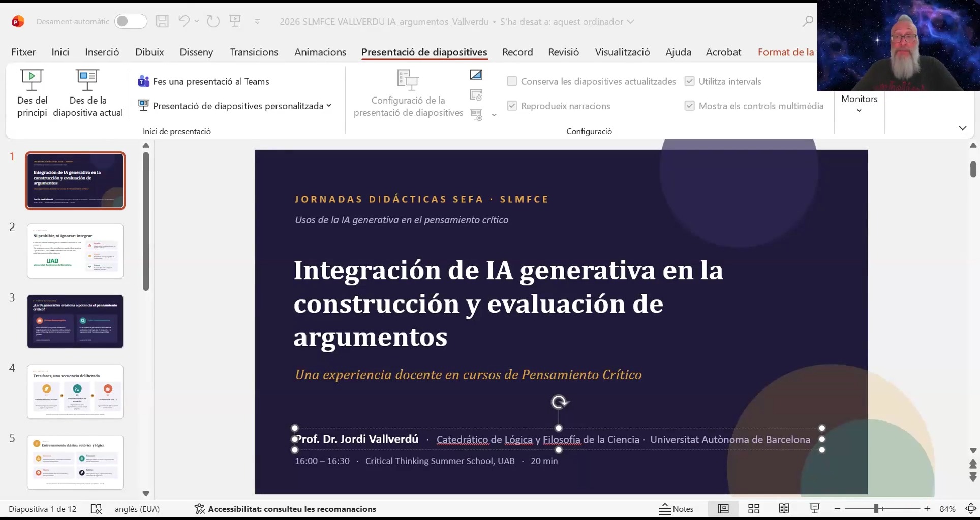The image size is (980, 520).
Task: Click the spell check icon in status bar
Action: 96,509
